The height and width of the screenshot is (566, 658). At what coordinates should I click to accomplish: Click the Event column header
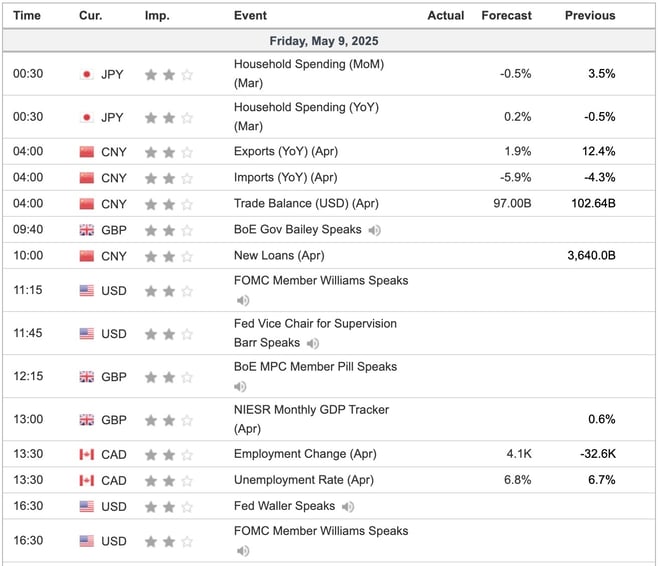pos(250,16)
